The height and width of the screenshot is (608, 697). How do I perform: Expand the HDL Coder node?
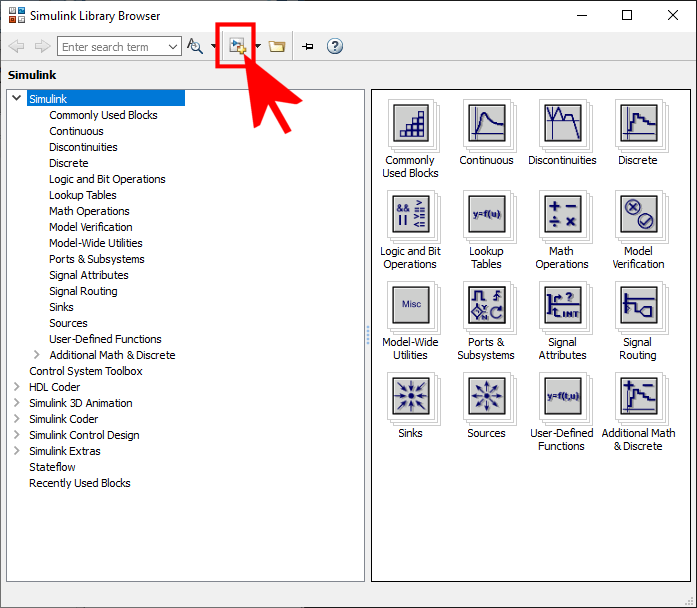click(x=16, y=387)
